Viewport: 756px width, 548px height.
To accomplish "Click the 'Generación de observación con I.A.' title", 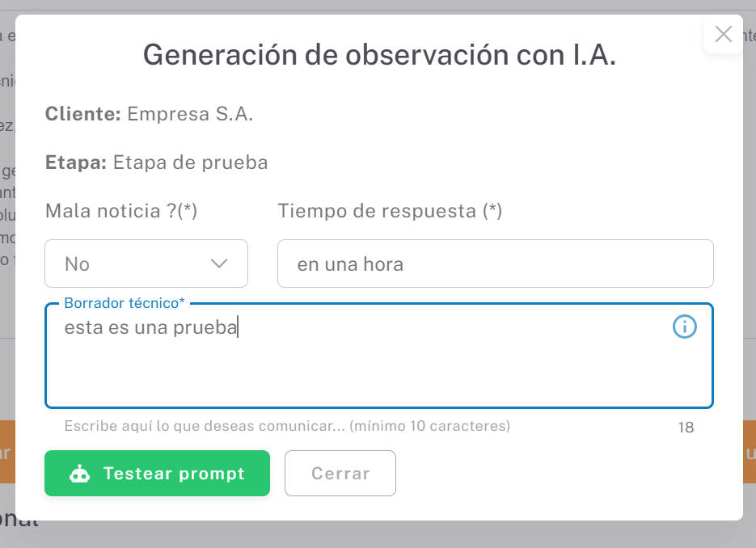I will (379, 55).
